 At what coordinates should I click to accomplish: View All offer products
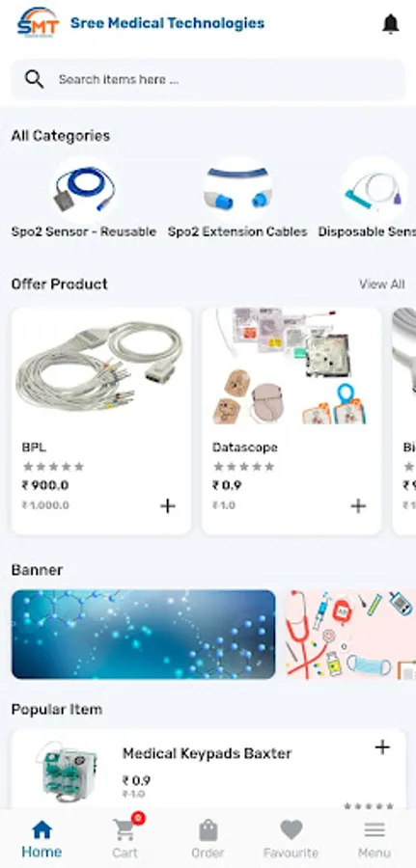381,284
